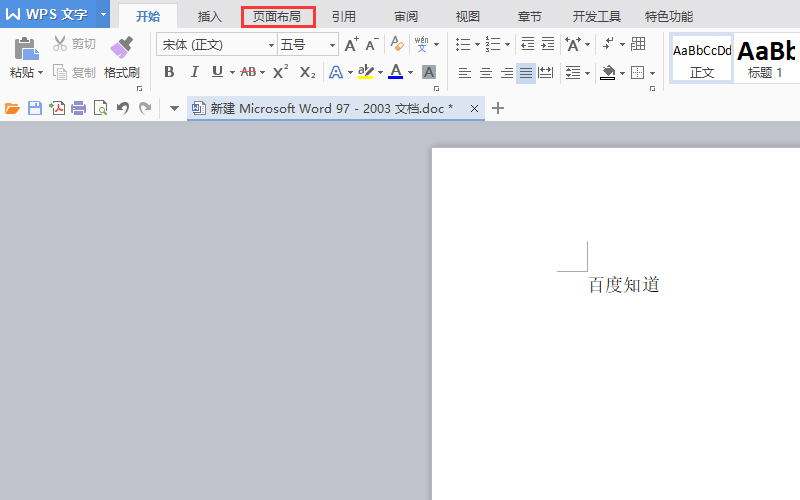Viewport: 800px width, 500px height.
Task: Add a new document tab with plus
Action: pos(497,108)
